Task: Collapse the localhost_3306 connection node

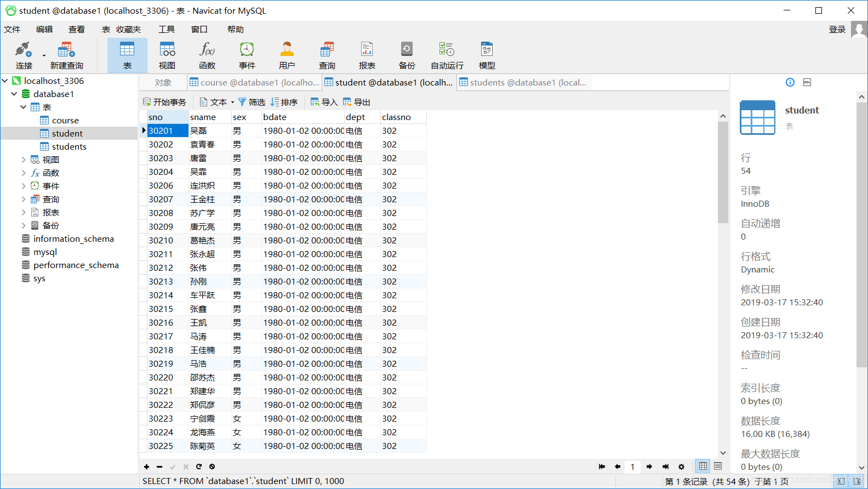Action: 5,81
